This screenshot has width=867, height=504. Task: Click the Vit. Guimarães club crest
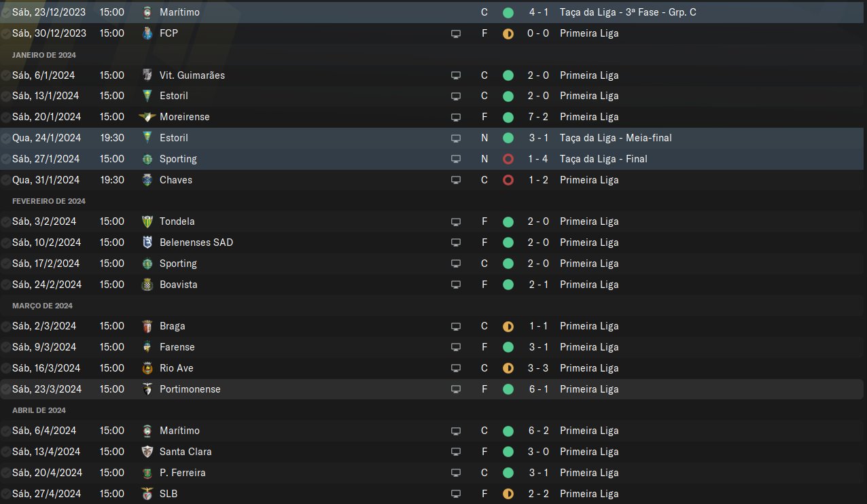click(147, 75)
